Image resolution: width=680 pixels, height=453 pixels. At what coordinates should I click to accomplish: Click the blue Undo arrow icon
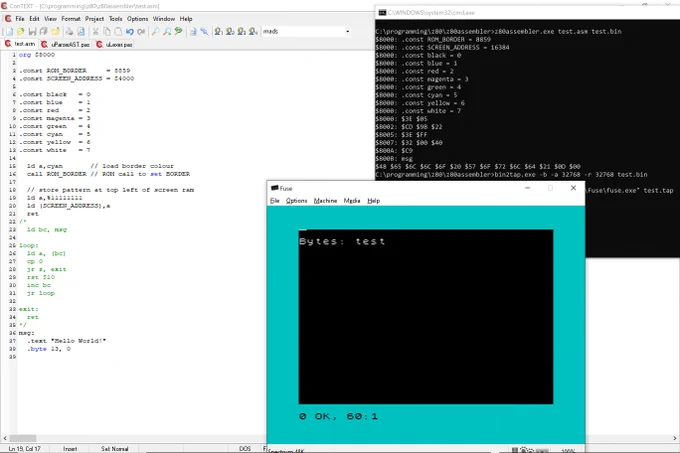[130, 32]
